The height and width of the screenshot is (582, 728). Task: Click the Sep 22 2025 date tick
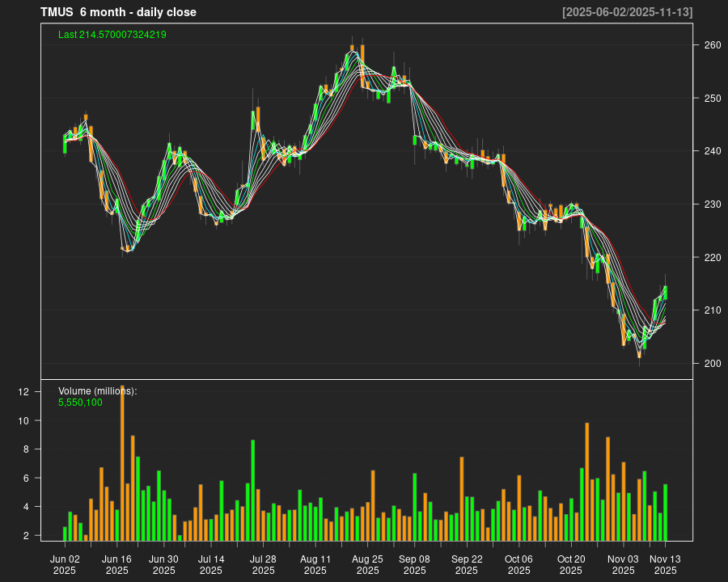tap(467, 564)
